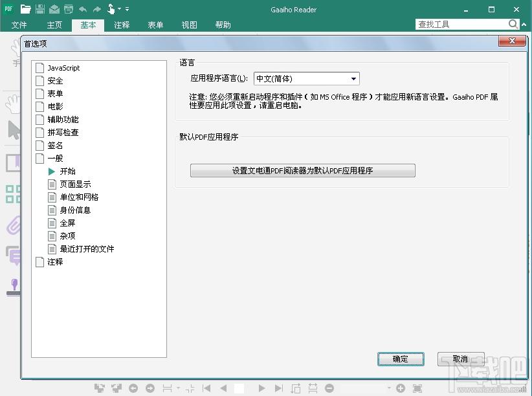Viewport: 532px width, 396px height.
Task: Click the 确定 button
Action: point(401,359)
